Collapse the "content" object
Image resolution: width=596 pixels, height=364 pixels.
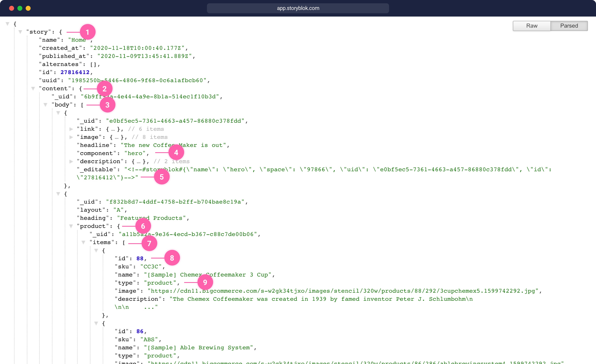33,89
